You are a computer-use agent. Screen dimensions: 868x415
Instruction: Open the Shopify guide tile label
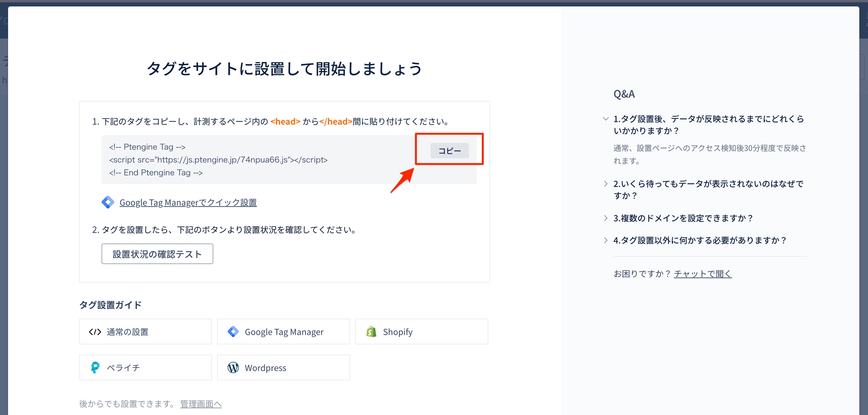[x=397, y=332]
